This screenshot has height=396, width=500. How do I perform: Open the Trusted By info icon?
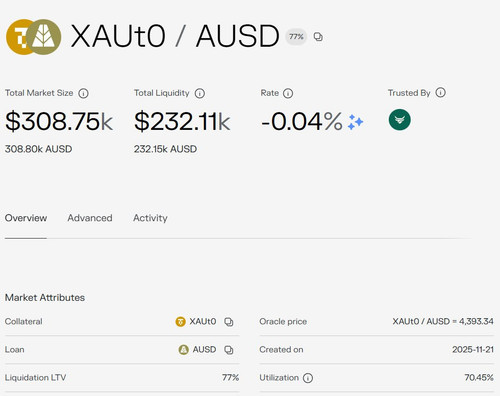tap(440, 93)
